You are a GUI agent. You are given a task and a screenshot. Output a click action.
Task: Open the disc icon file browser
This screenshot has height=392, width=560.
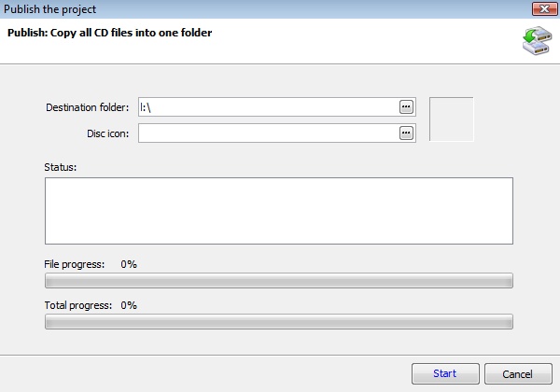pos(406,133)
